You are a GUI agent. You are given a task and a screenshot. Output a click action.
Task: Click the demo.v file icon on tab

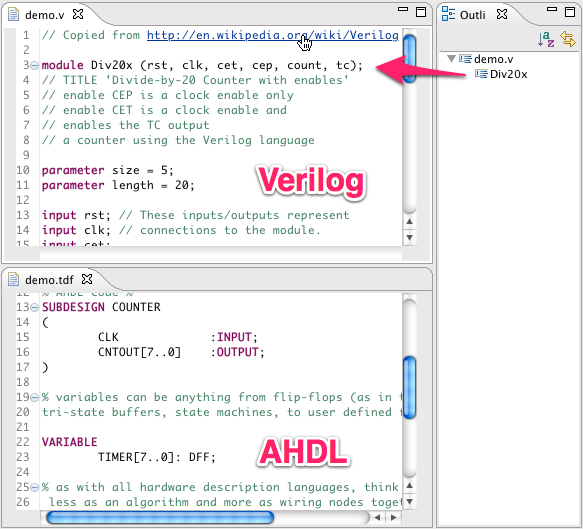13,14
